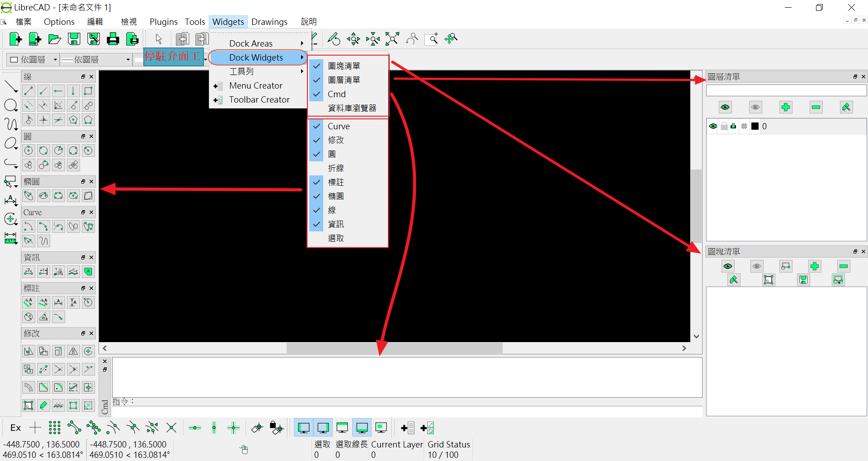868x461 pixels.
Task: Show all layers eye icon in 圖層清單
Action: (725, 107)
